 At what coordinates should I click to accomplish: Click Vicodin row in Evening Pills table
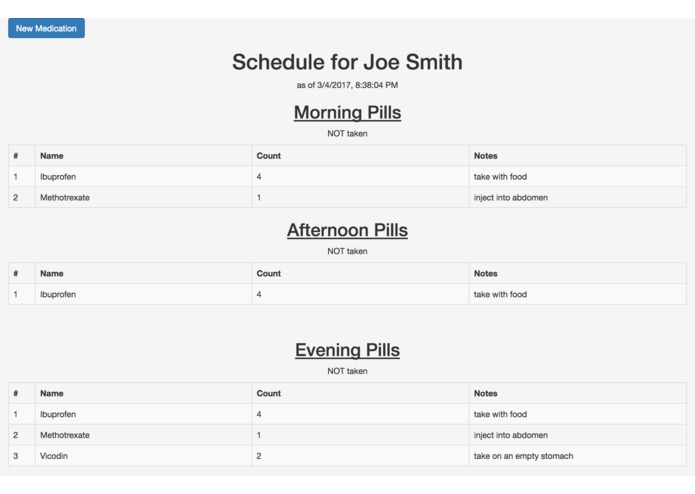pos(54,456)
